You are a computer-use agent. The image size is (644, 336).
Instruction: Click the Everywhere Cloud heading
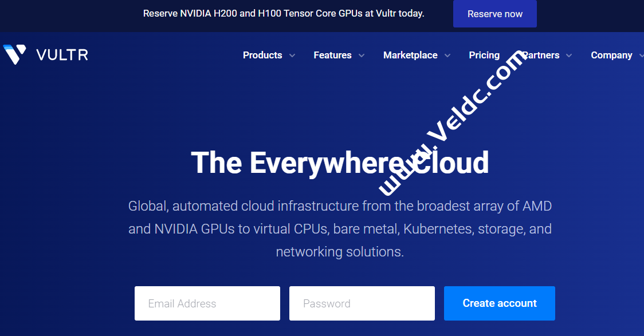tap(340, 163)
